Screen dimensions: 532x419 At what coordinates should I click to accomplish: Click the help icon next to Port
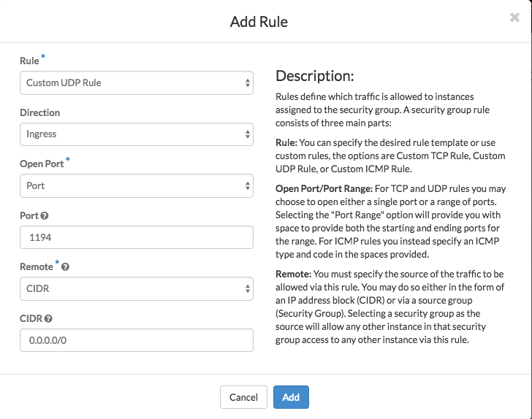[x=45, y=216]
